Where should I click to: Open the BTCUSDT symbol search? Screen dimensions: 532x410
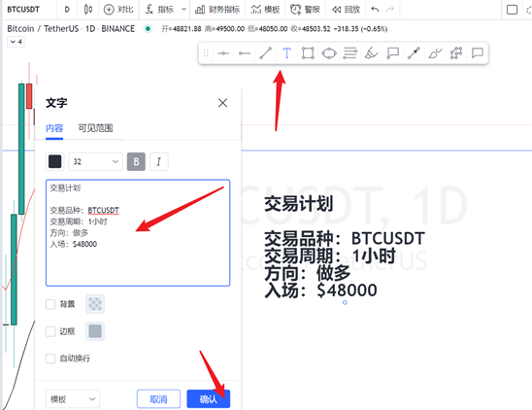[23, 9]
